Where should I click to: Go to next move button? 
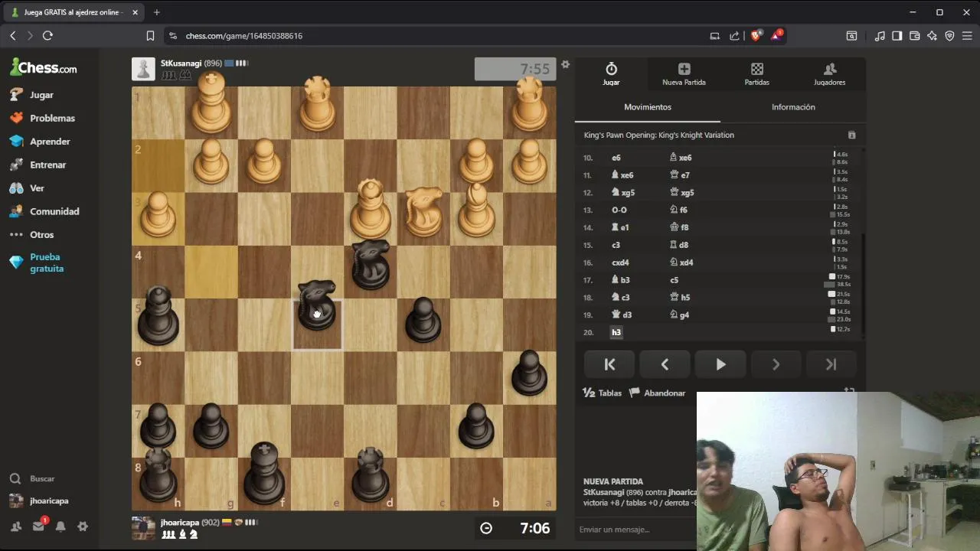tap(776, 364)
